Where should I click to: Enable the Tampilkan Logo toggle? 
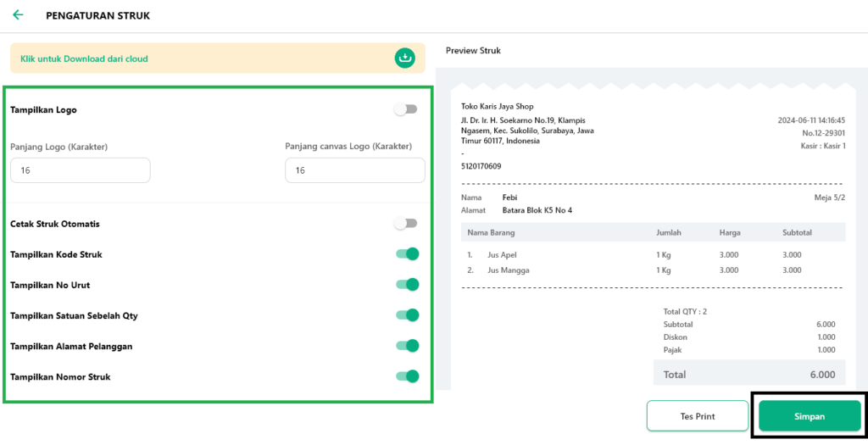click(406, 109)
